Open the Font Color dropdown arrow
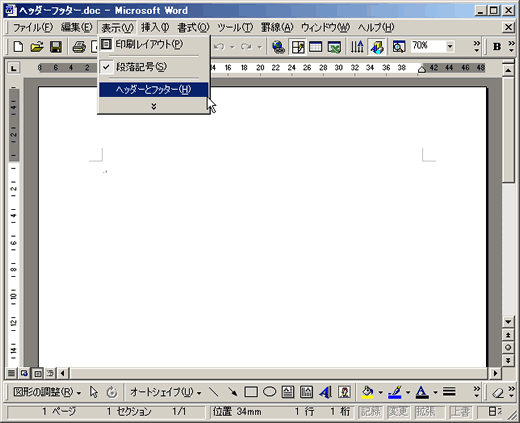 [435, 392]
